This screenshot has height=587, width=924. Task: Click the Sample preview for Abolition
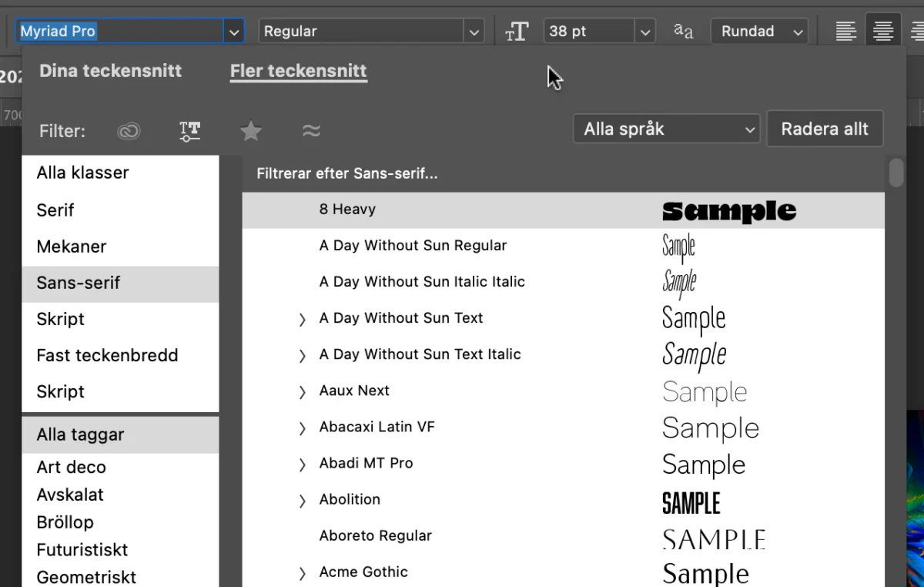tap(691, 503)
